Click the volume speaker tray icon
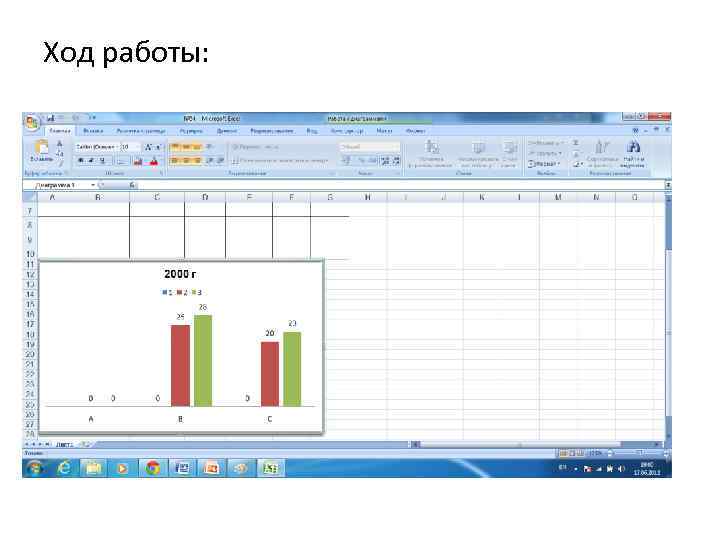The width and height of the screenshot is (720, 540). [622, 468]
